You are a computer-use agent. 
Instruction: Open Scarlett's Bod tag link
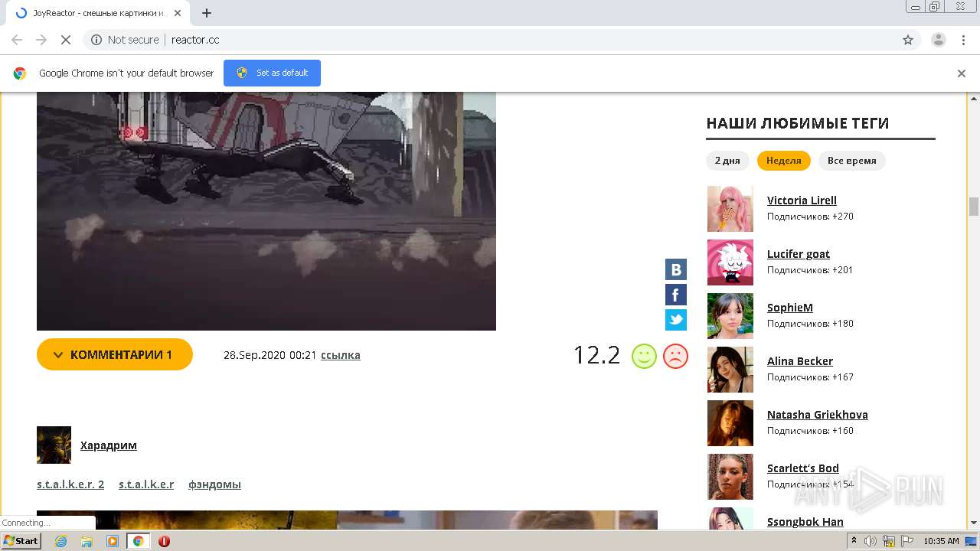click(803, 468)
